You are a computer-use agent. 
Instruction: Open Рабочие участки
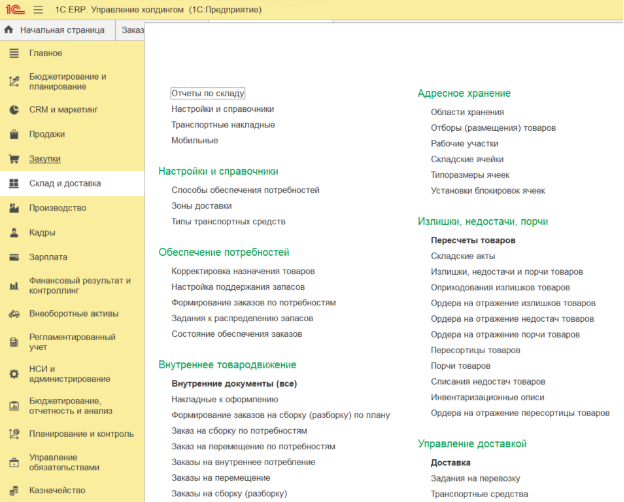pyautogui.click(x=464, y=144)
